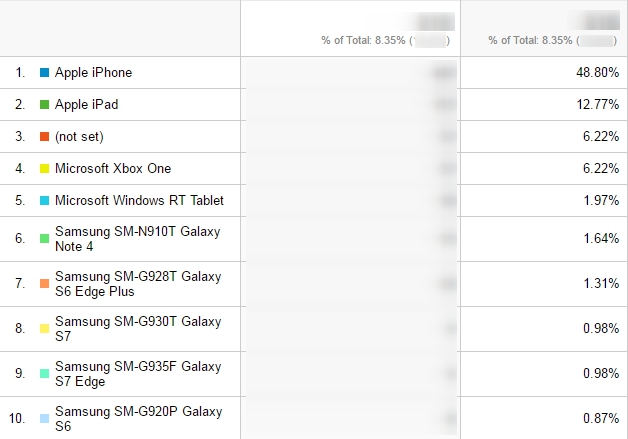Select Microsoft Windows RT Tablet entry
Screen dimensions: 628x439
[x=139, y=200]
